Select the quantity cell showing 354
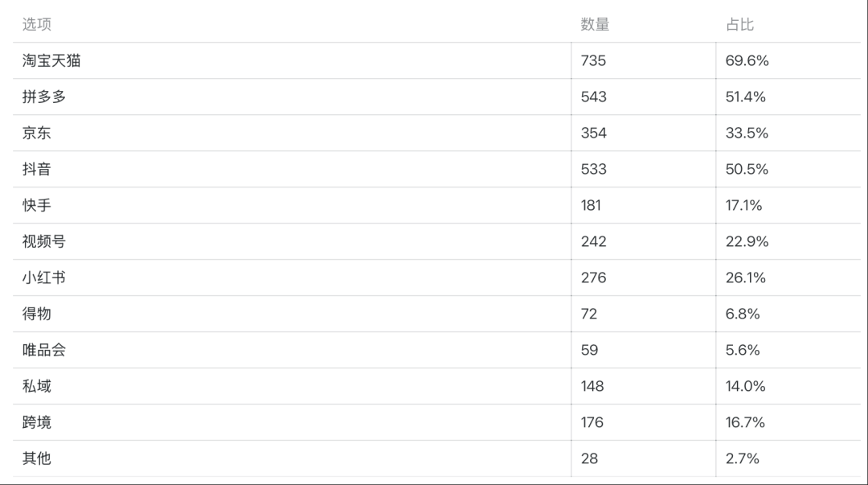The width and height of the screenshot is (868, 485). point(594,133)
